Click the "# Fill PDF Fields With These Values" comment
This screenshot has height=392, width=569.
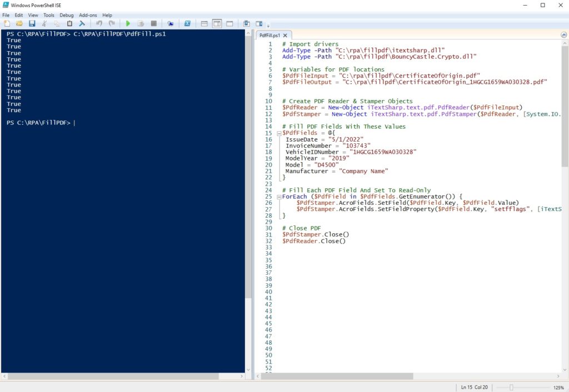pos(344,127)
